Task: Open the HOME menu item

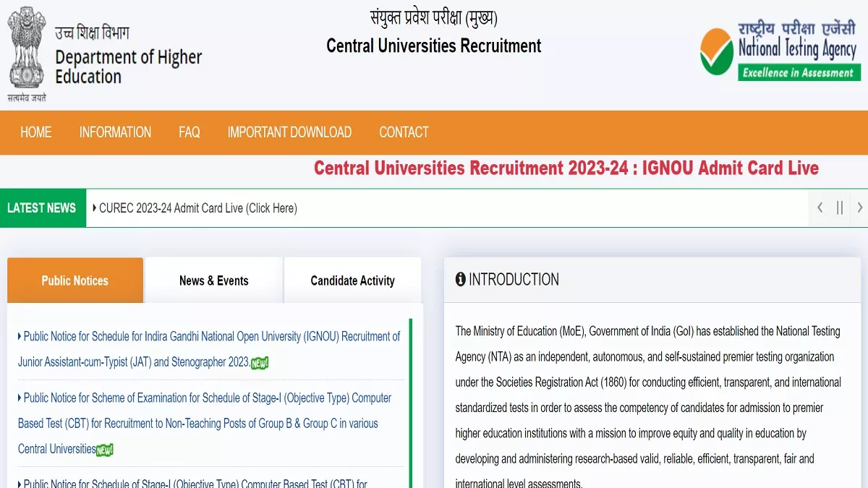Action: point(36,132)
